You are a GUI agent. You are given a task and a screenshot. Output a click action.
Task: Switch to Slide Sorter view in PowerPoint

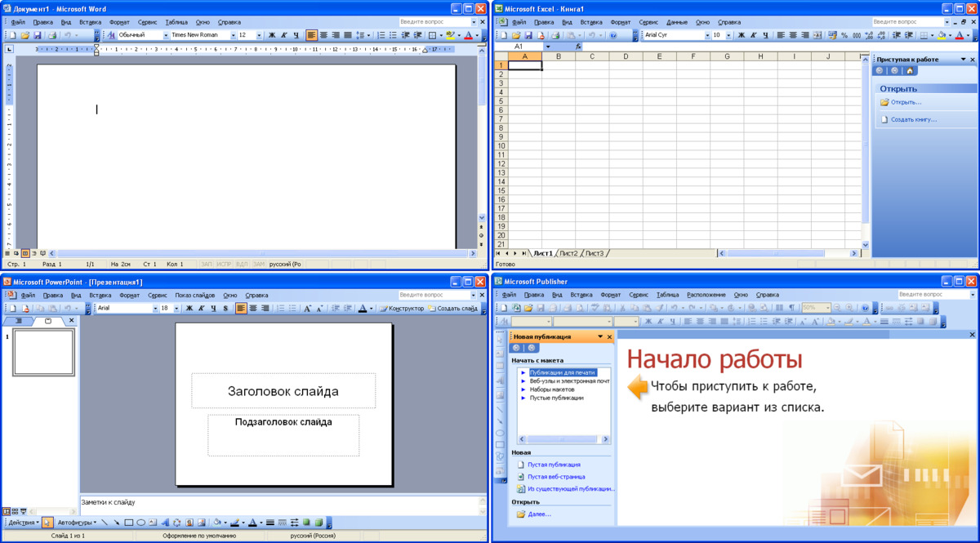[x=15, y=512]
